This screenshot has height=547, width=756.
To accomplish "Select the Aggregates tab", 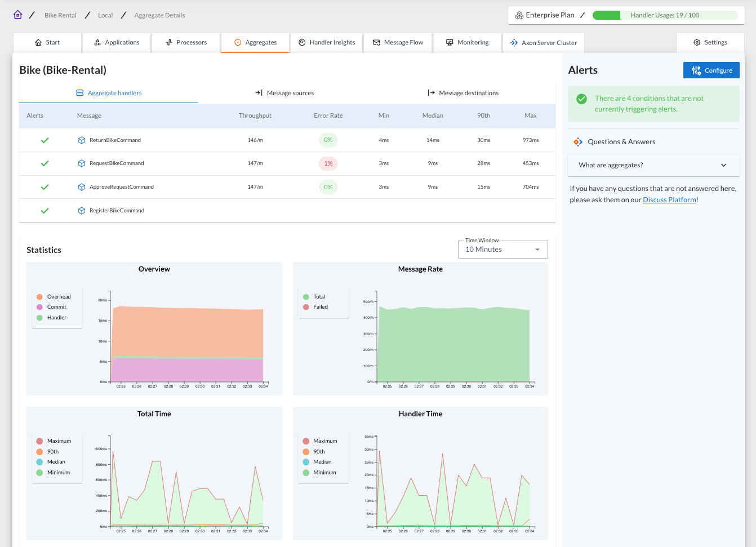I will pos(255,42).
